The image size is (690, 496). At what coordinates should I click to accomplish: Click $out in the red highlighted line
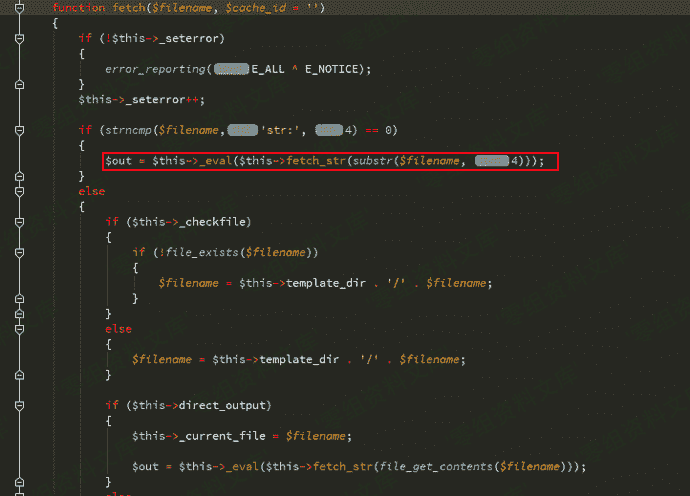118,161
